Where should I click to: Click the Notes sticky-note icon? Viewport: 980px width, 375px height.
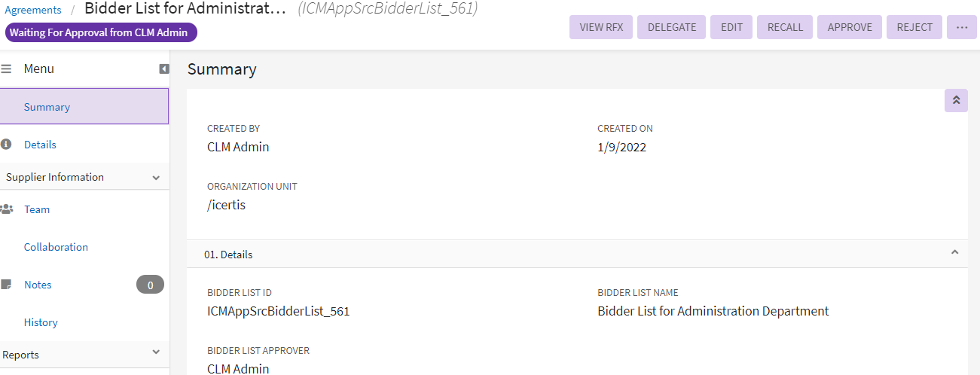pyautogui.click(x=6, y=285)
